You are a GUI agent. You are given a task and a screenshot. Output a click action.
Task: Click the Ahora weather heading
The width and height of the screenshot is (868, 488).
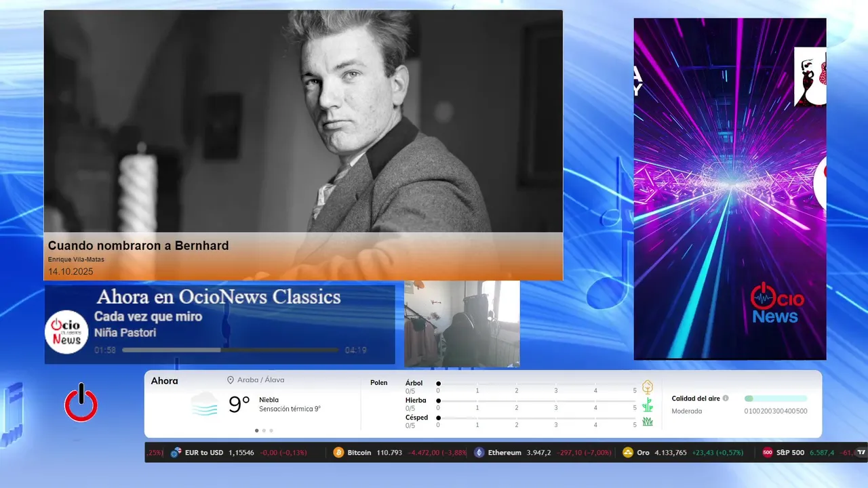pos(165,381)
